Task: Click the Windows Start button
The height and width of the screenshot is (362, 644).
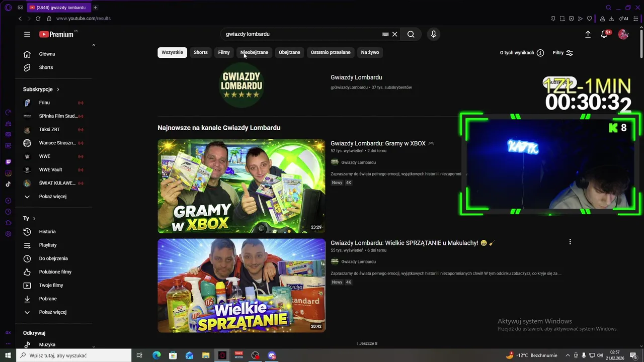Action: [8, 355]
